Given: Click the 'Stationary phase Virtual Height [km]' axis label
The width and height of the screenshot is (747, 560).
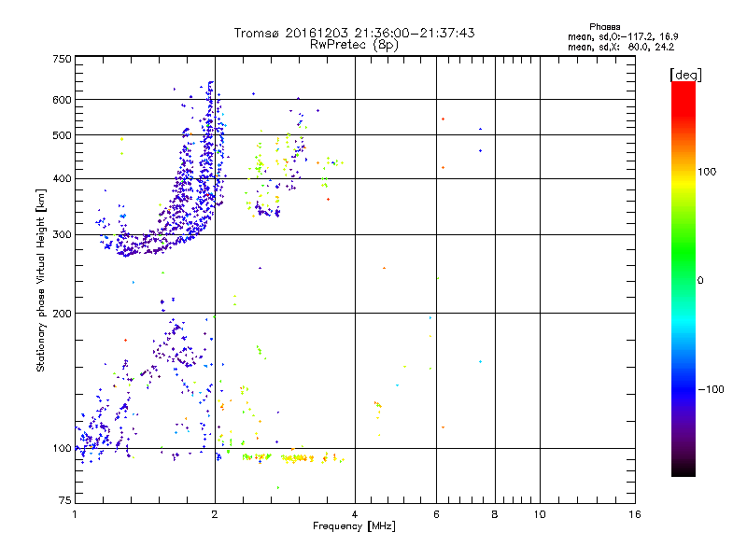Looking at the screenshot, I should click(x=41, y=281).
